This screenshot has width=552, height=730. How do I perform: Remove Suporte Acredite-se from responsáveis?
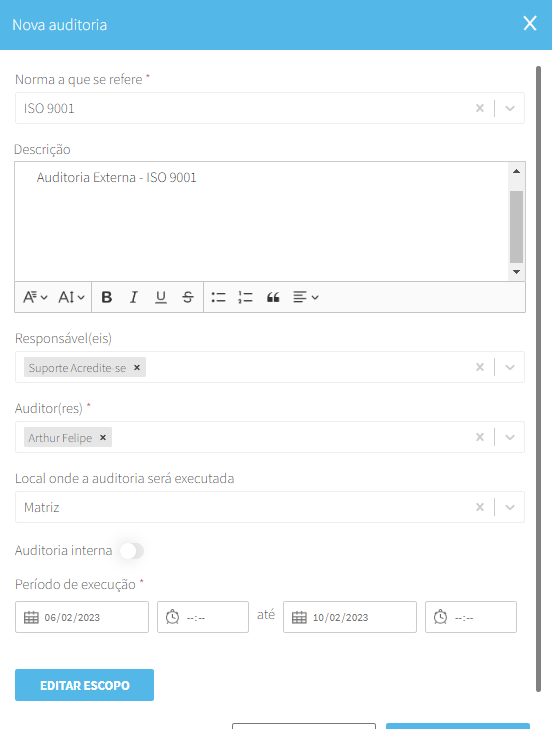pyautogui.click(x=137, y=367)
